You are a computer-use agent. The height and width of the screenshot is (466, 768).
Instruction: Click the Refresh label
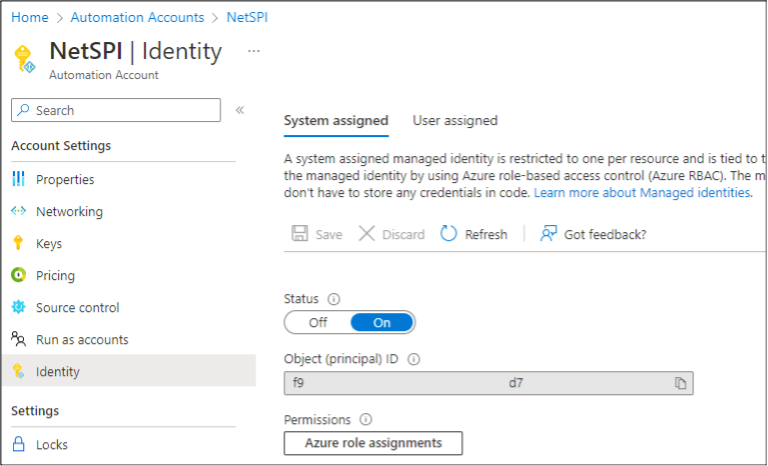pos(486,234)
